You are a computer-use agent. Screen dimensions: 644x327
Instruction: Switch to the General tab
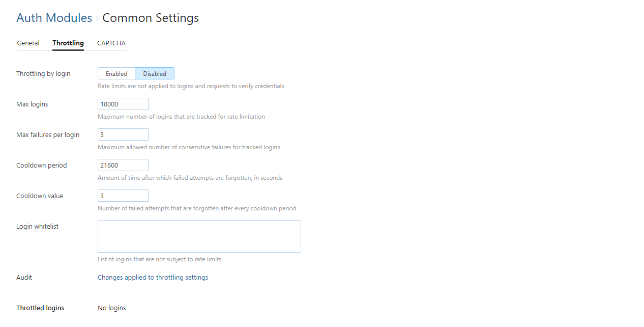click(28, 43)
